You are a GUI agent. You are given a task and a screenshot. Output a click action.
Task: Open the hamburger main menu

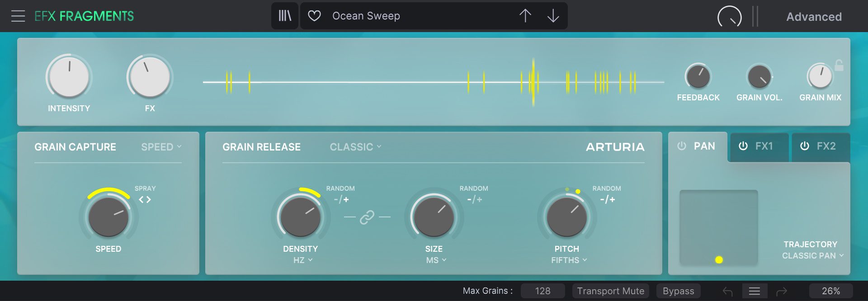click(18, 16)
